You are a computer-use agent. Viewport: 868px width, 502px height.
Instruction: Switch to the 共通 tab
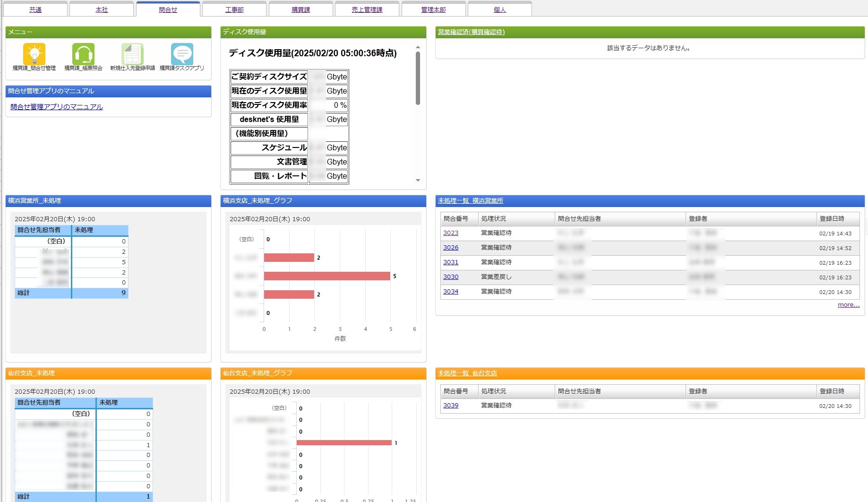35,9
